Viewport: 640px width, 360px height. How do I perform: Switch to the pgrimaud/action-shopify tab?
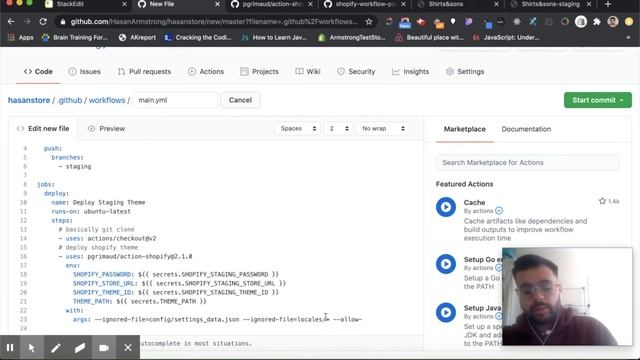pyautogui.click(x=271, y=4)
